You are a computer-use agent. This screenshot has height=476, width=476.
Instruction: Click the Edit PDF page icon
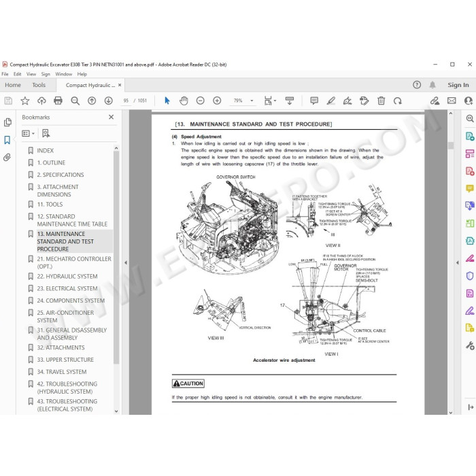click(x=364, y=101)
